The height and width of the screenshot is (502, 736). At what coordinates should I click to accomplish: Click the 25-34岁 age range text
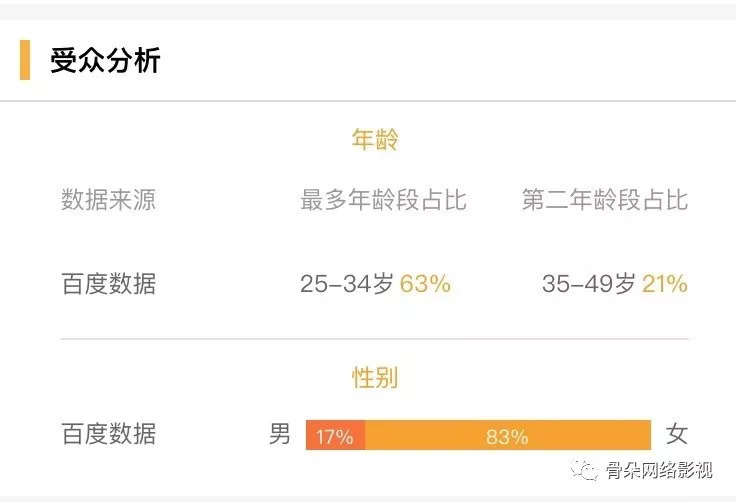(x=346, y=284)
